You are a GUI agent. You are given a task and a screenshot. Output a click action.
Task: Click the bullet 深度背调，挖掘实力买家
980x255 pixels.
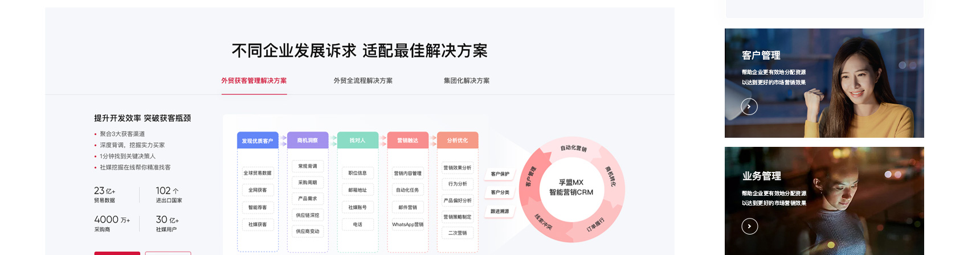point(132,145)
